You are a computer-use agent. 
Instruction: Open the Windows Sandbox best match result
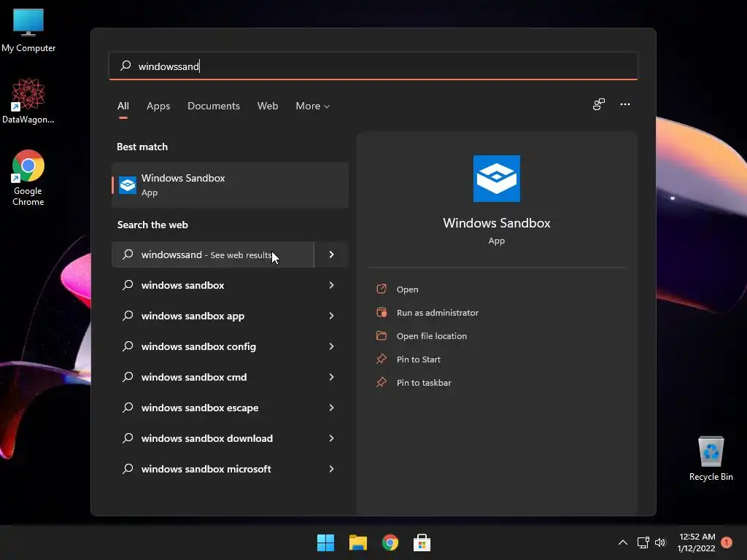[230, 184]
